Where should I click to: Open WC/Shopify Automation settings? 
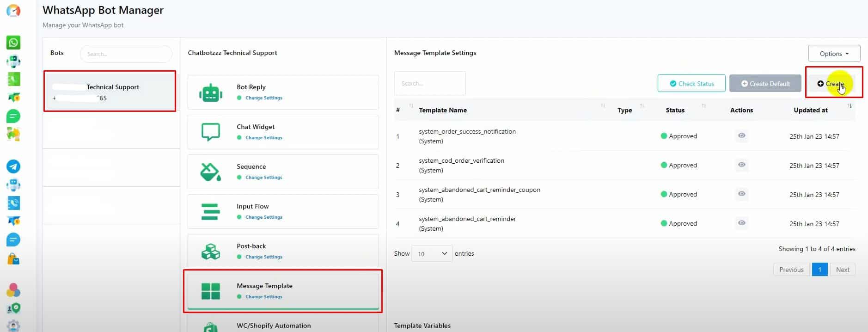click(274, 326)
